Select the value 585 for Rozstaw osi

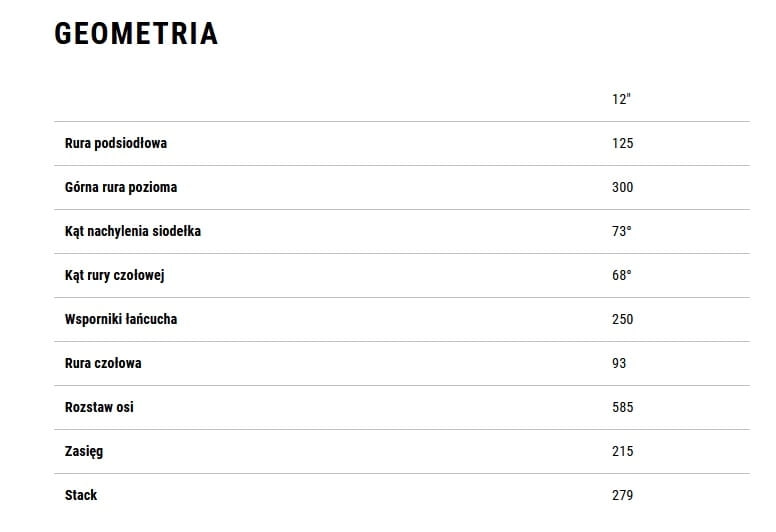pyautogui.click(x=622, y=407)
